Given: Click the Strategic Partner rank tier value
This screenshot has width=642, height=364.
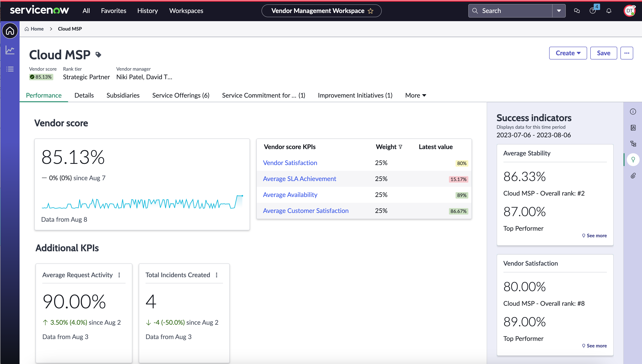Looking at the screenshot, I should 86,77.
